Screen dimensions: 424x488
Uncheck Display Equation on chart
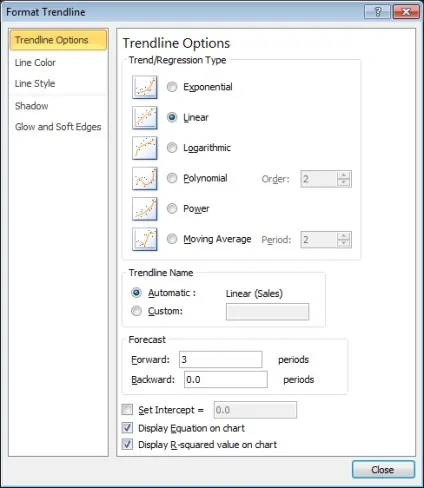pyautogui.click(x=127, y=428)
